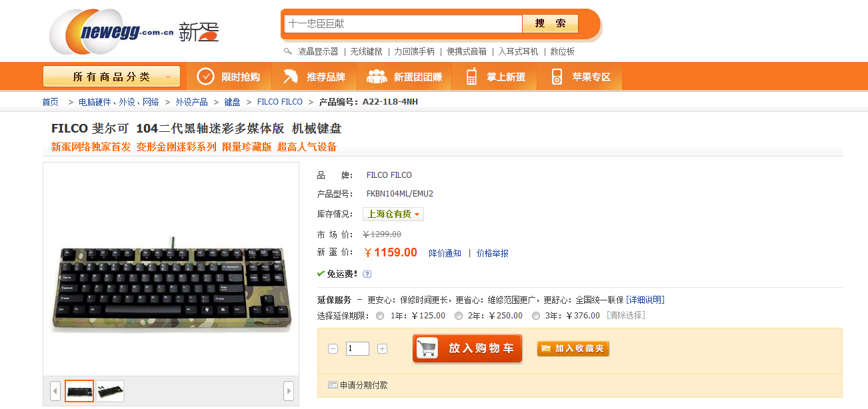Click 首页 breadcrumb link

tap(51, 102)
